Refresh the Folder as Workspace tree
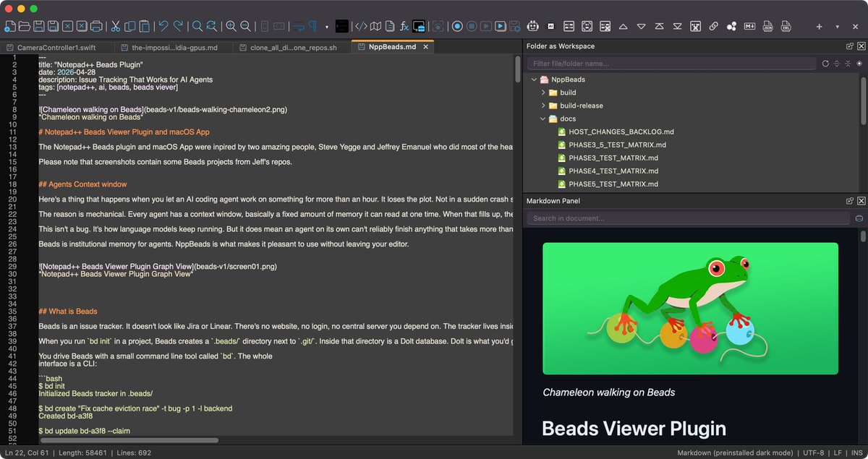This screenshot has height=459, width=868. click(825, 64)
